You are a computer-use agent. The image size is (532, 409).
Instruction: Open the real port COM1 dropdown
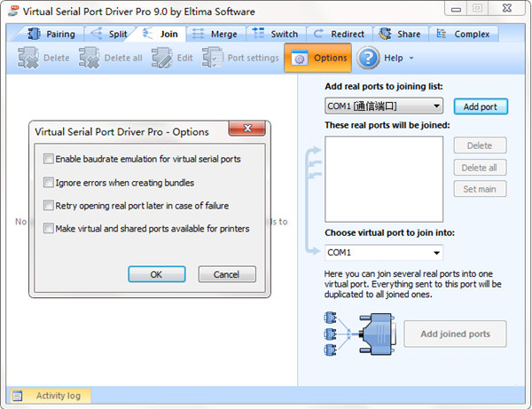384,106
